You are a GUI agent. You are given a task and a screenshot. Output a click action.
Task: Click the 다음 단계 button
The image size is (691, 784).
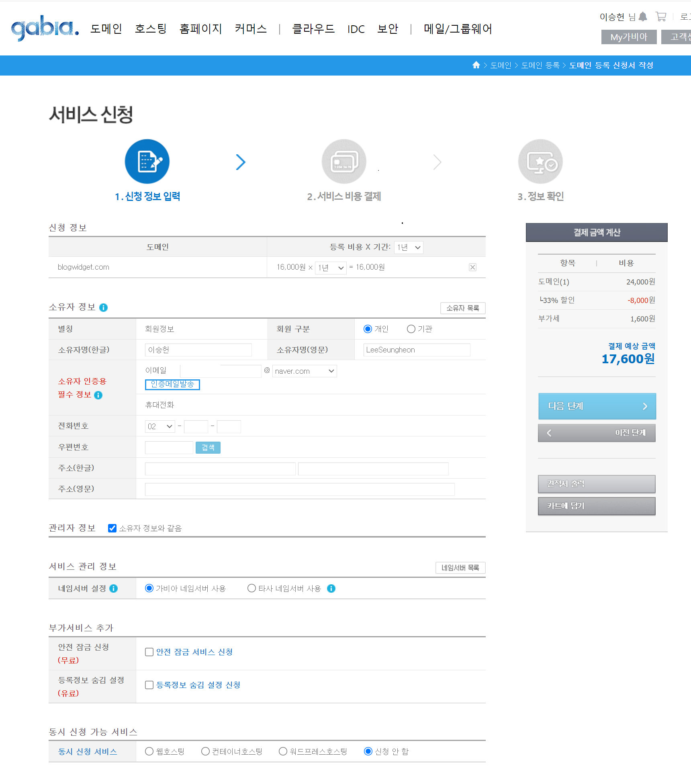597,406
